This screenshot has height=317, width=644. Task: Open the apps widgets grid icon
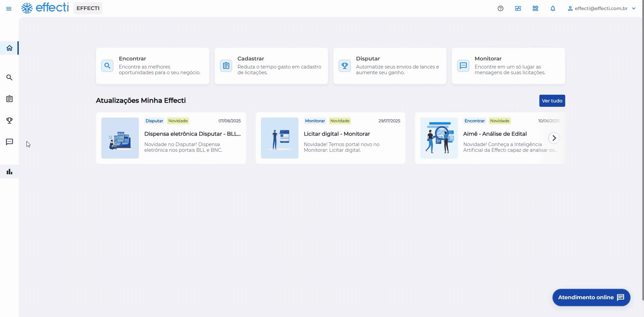click(535, 9)
